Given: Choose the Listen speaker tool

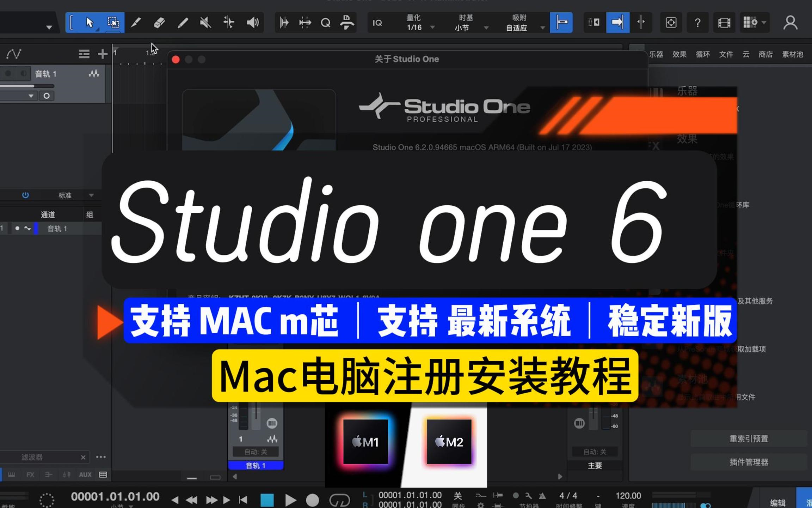Looking at the screenshot, I should (x=252, y=23).
